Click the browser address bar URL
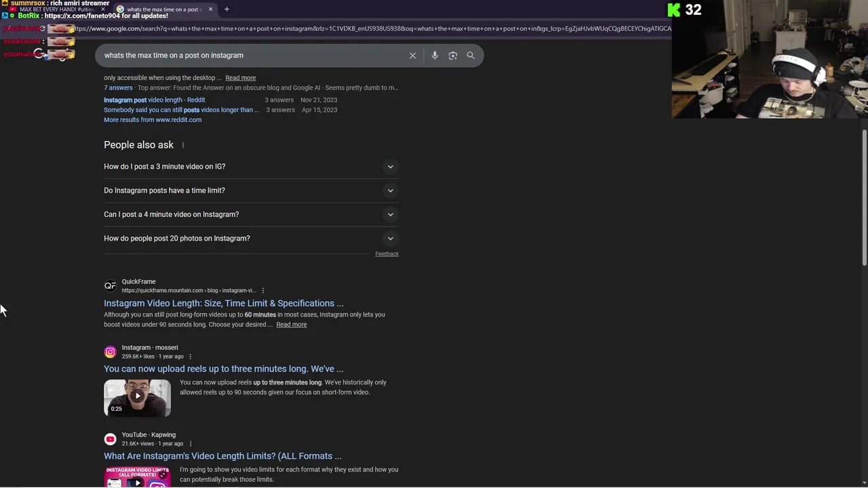This screenshot has width=868, height=488. (373, 28)
